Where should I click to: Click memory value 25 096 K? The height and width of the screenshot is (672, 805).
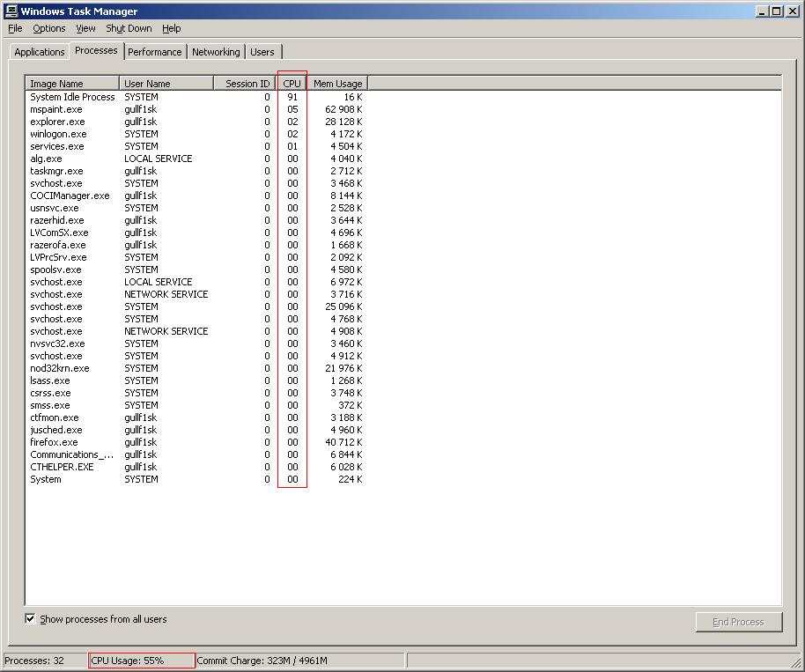click(343, 306)
